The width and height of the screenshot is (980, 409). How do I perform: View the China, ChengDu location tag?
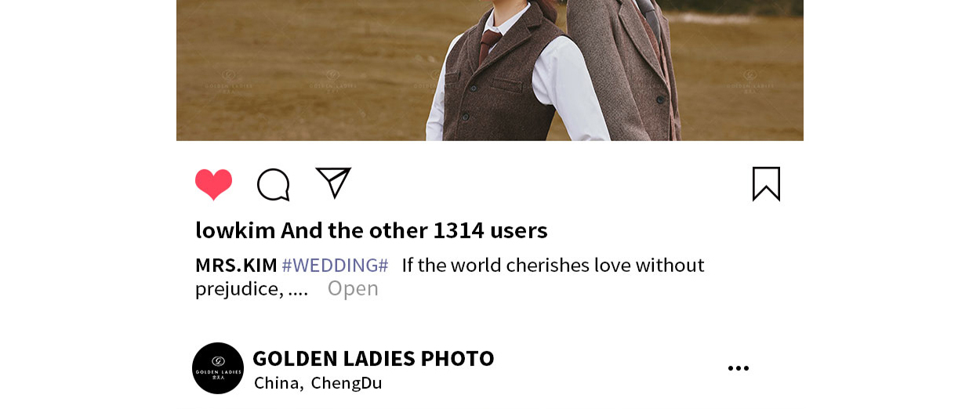tap(318, 383)
